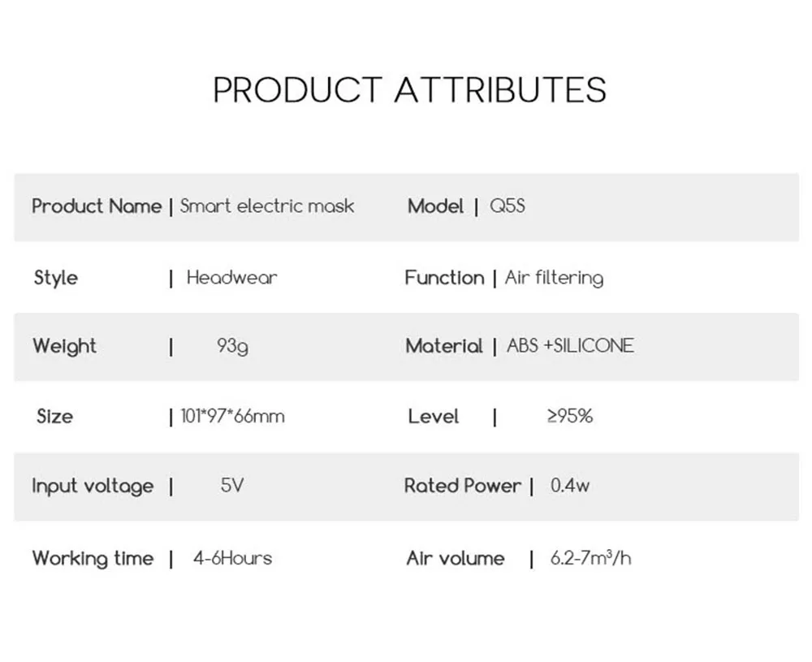
Task: Select the Q5S model value
Action: tap(508, 206)
